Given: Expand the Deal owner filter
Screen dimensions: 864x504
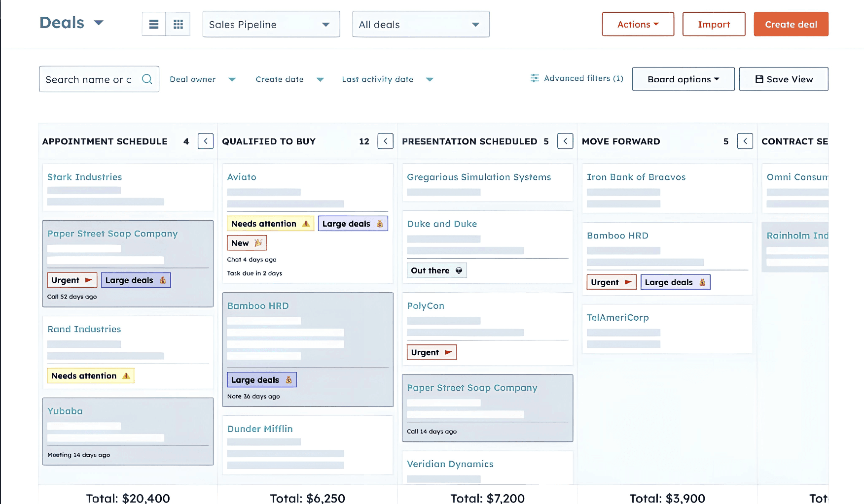Looking at the screenshot, I should 203,79.
